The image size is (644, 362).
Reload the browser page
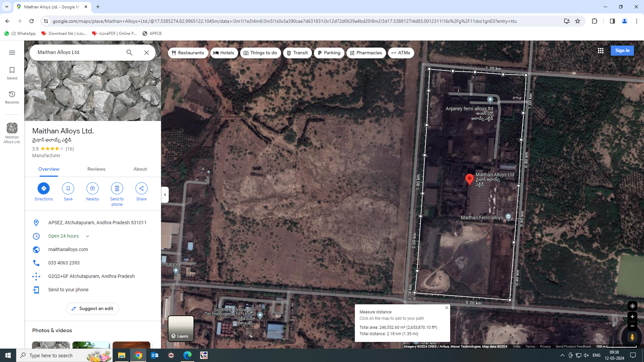click(32, 21)
